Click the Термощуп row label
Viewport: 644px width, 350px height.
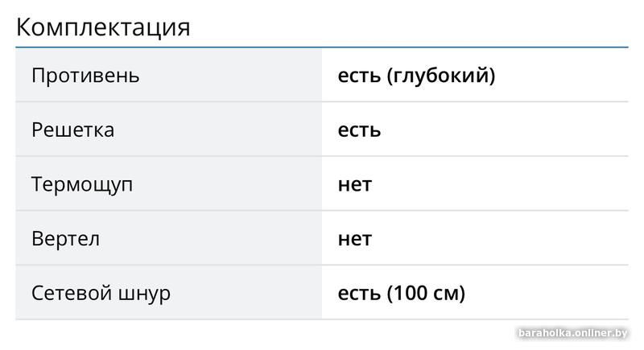pos(82,184)
